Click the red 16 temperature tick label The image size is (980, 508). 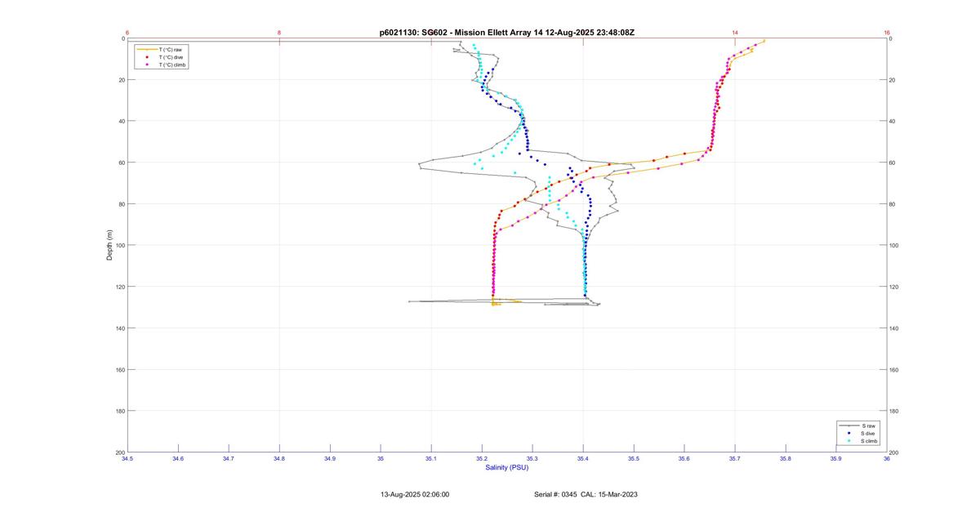887,33
